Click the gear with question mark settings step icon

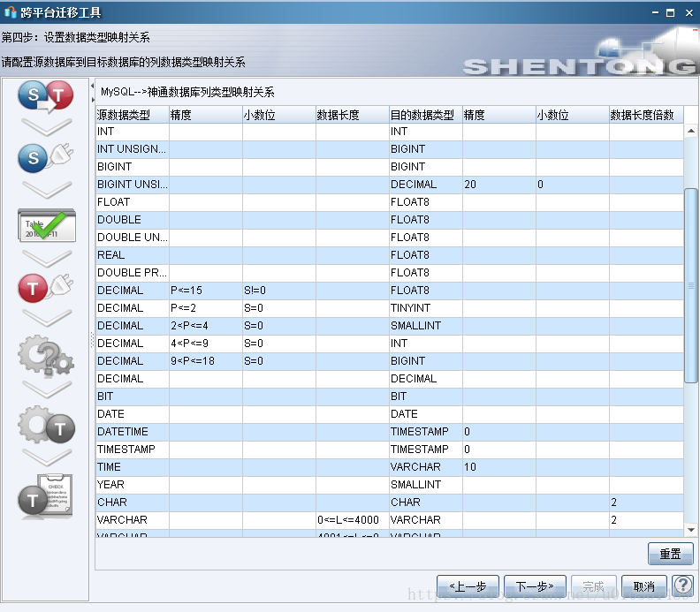[x=46, y=356]
